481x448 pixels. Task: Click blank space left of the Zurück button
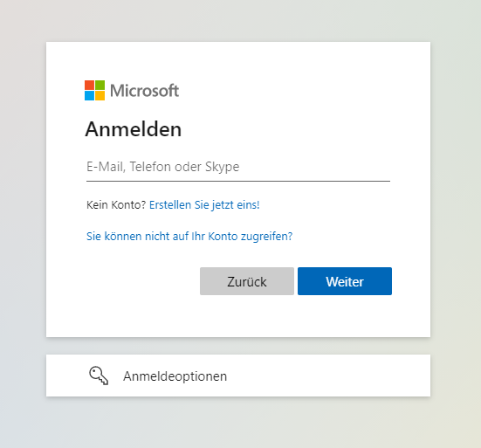pyautogui.click(x=141, y=281)
